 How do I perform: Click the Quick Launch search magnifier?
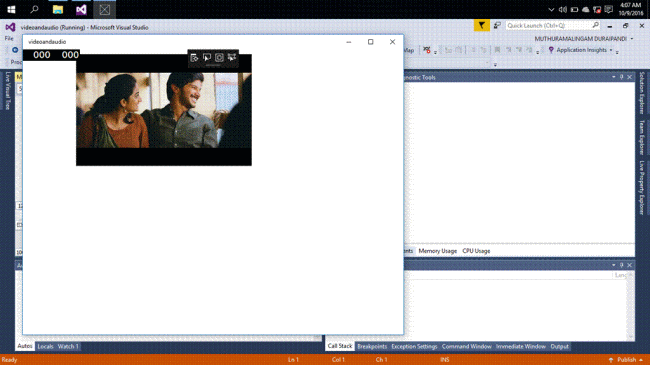tap(595, 25)
